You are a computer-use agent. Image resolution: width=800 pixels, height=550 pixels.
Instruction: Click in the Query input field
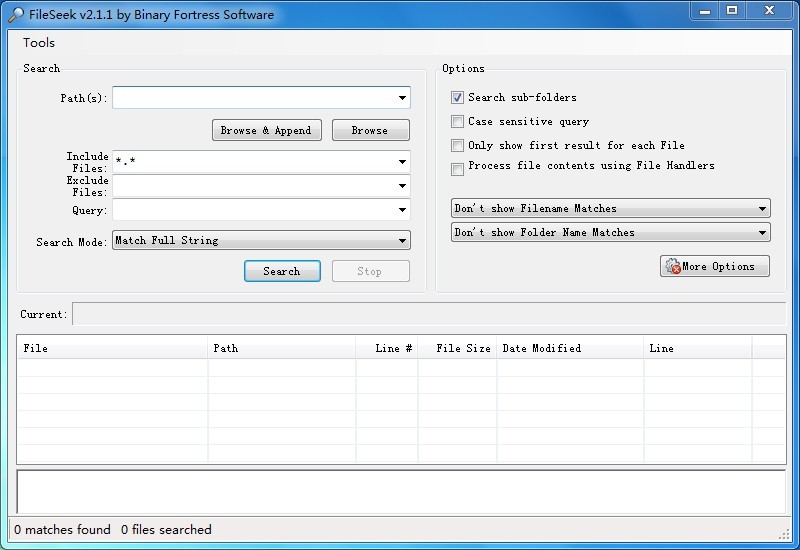253,210
